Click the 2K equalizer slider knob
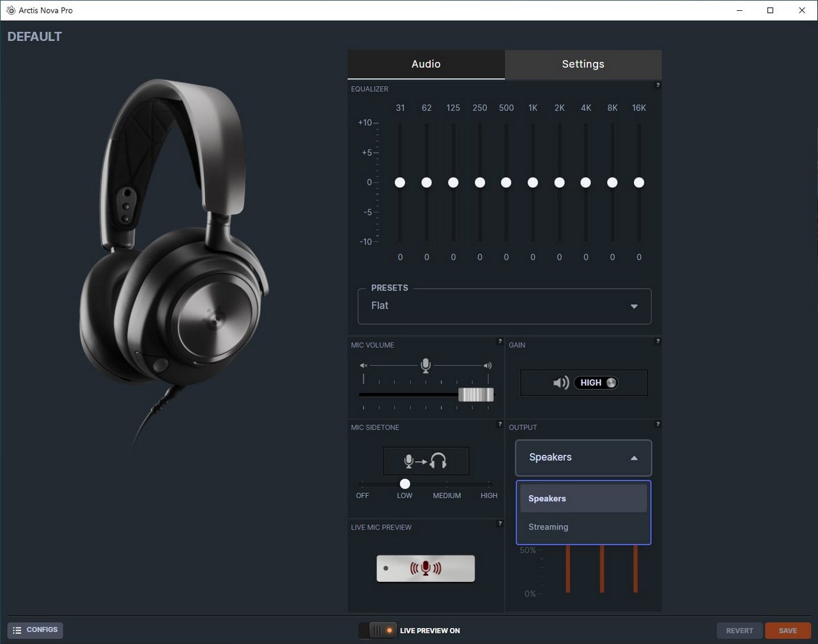The height and width of the screenshot is (644, 818). (559, 183)
